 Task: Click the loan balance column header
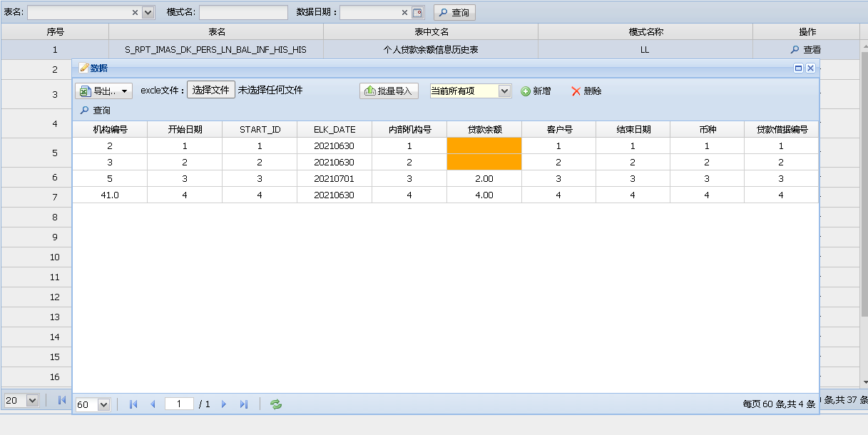tap(484, 129)
